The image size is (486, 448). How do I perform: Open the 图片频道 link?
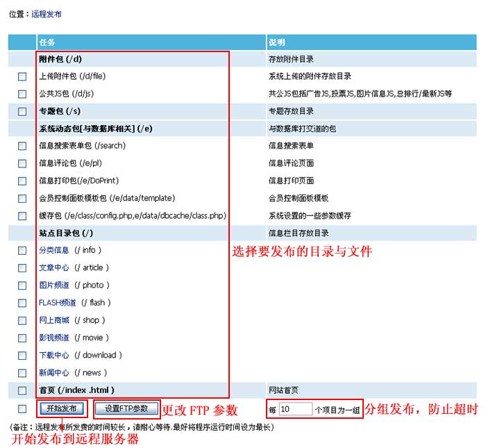54,285
